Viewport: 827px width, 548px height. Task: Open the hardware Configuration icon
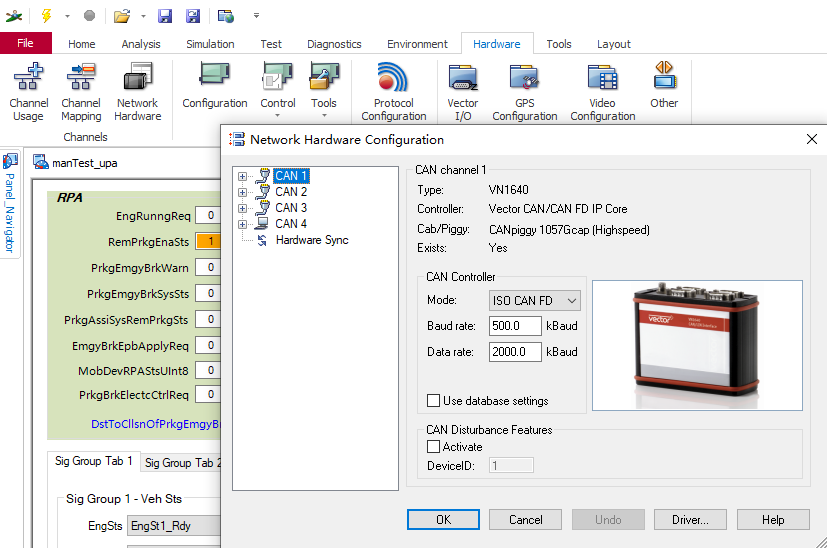pyautogui.click(x=215, y=86)
